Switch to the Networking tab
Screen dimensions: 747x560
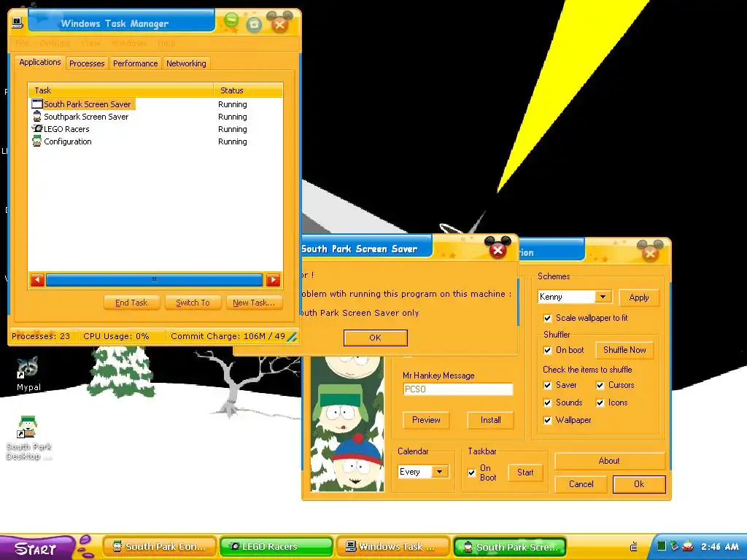186,63
